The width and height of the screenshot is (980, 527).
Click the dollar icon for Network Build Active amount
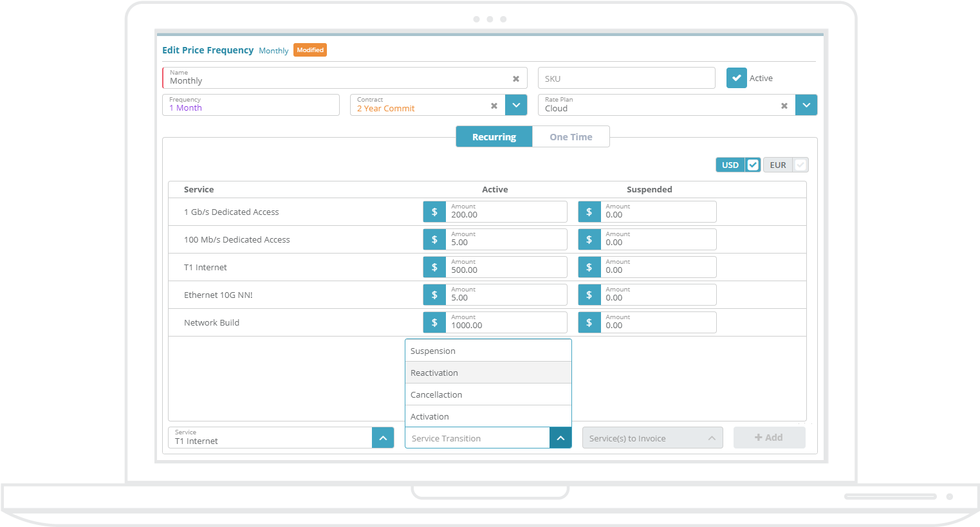coord(434,322)
